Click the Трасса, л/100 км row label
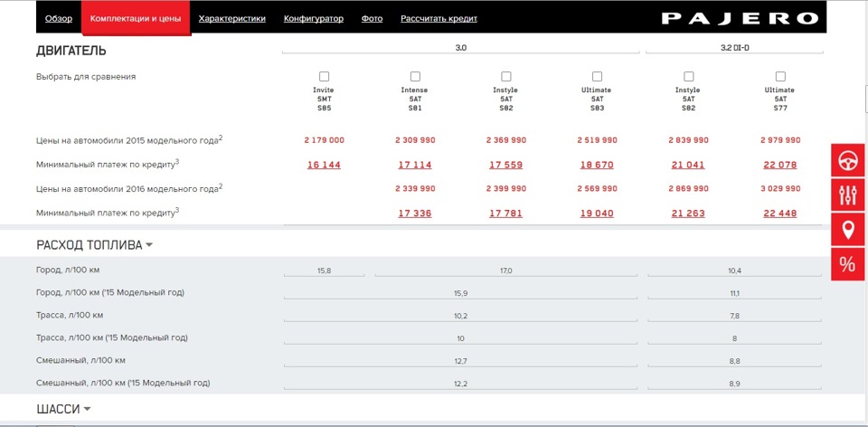This screenshot has width=868, height=427. coord(70,315)
